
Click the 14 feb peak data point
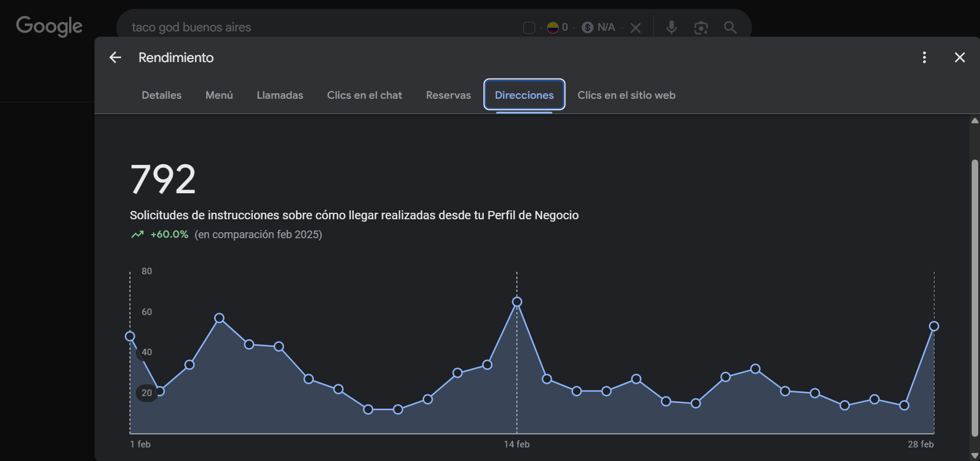517,302
